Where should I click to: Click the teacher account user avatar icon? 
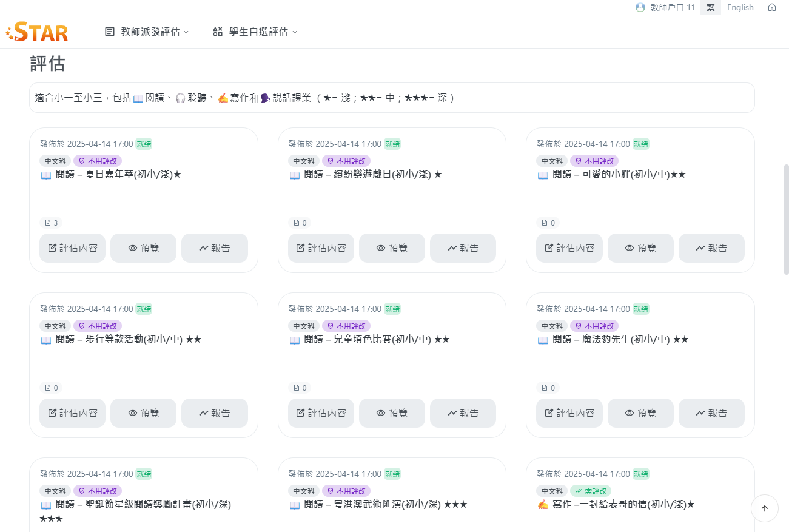point(640,7)
